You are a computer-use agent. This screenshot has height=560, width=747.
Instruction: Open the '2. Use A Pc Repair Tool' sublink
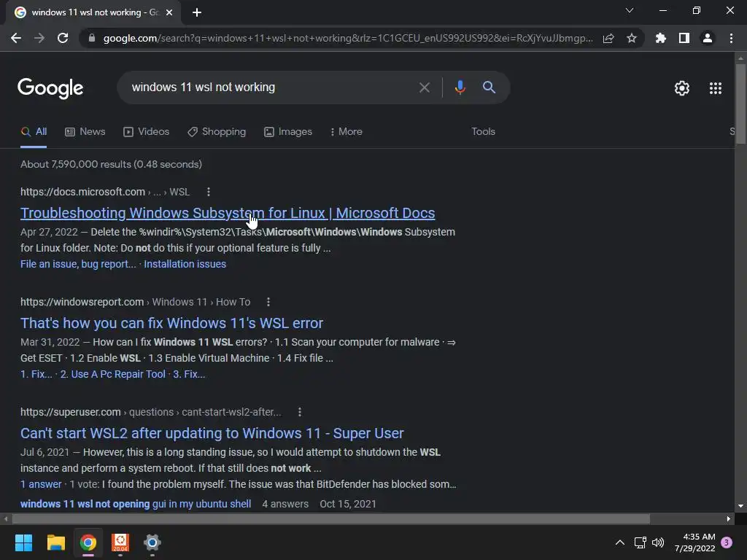tap(113, 374)
